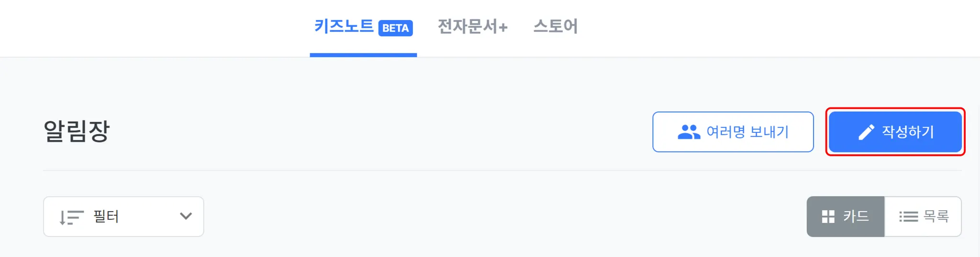This screenshot has height=257, width=980.
Task: Click the 알림장 page heading
Action: coord(77,131)
